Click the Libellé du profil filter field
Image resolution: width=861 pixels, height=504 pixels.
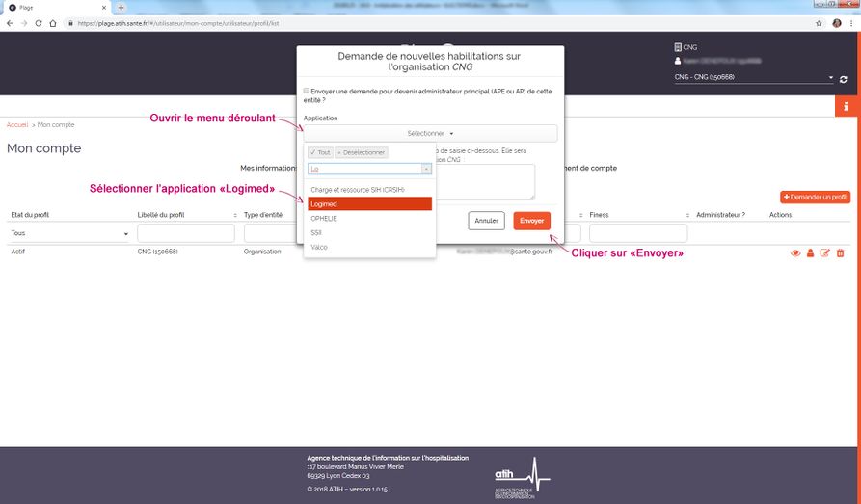pos(185,233)
